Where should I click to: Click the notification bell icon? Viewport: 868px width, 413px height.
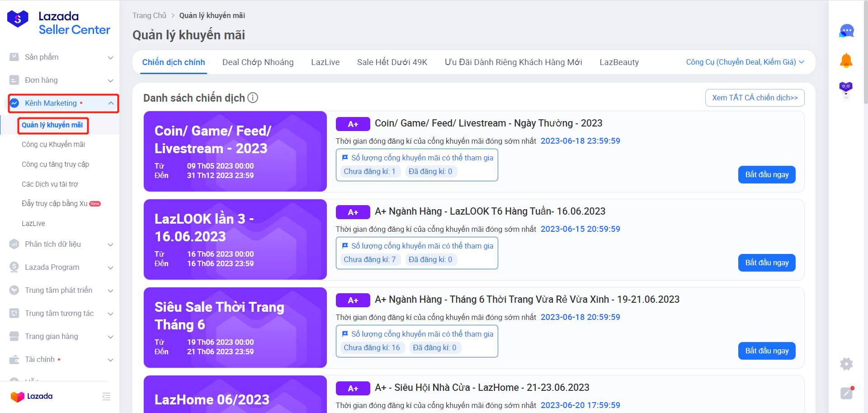(x=845, y=59)
